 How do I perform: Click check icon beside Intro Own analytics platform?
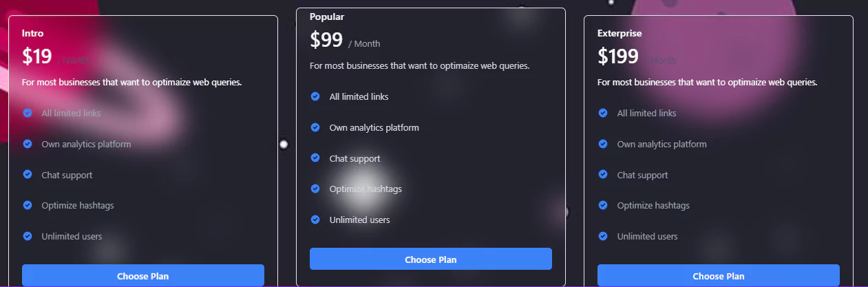point(28,144)
